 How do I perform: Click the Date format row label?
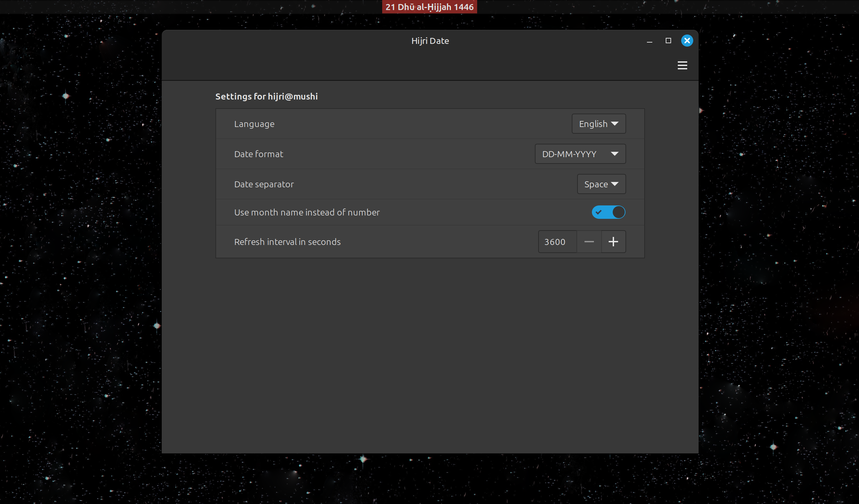click(258, 154)
